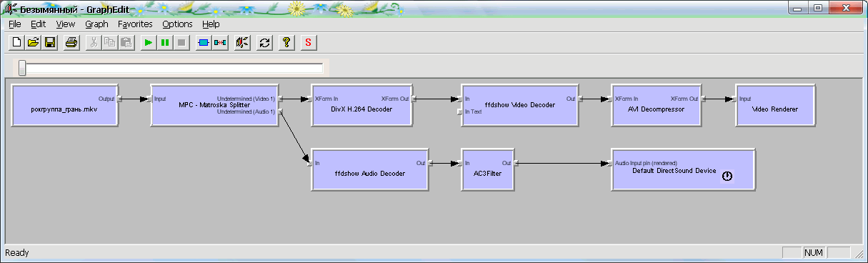Click the Insert Filter toolbar icon

203,43
